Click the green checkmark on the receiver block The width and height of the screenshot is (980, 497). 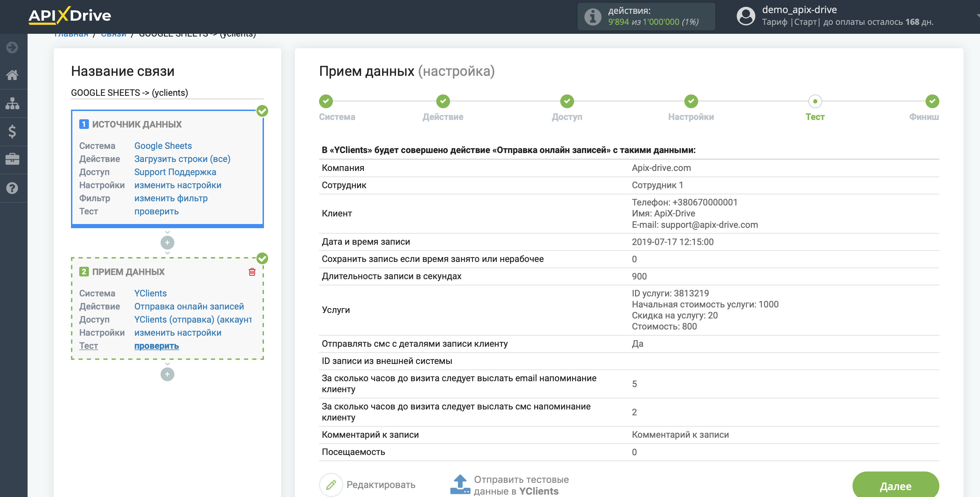(262, 258)
